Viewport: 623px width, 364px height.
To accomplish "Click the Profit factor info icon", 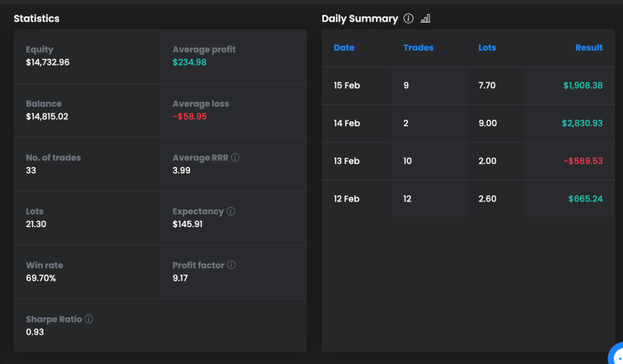I will (231, 265).
